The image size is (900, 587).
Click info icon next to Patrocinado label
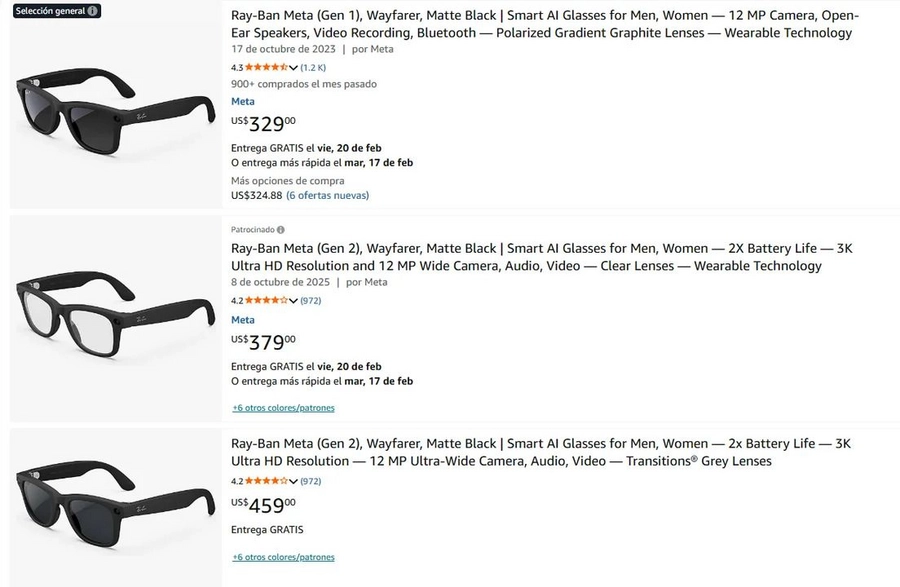tap(281, 230)
